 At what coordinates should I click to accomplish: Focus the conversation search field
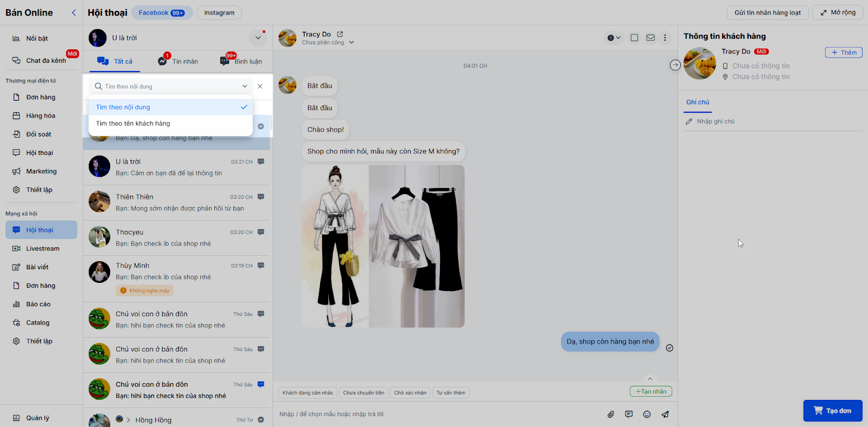click(x=170, y=86)
